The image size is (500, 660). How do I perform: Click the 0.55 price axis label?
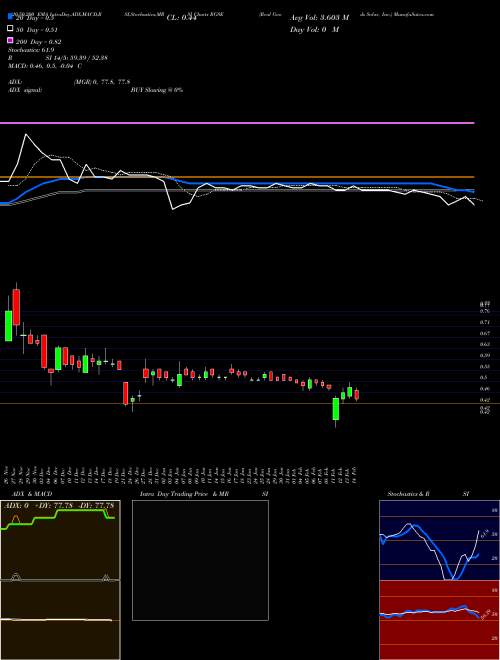[484, 366]
